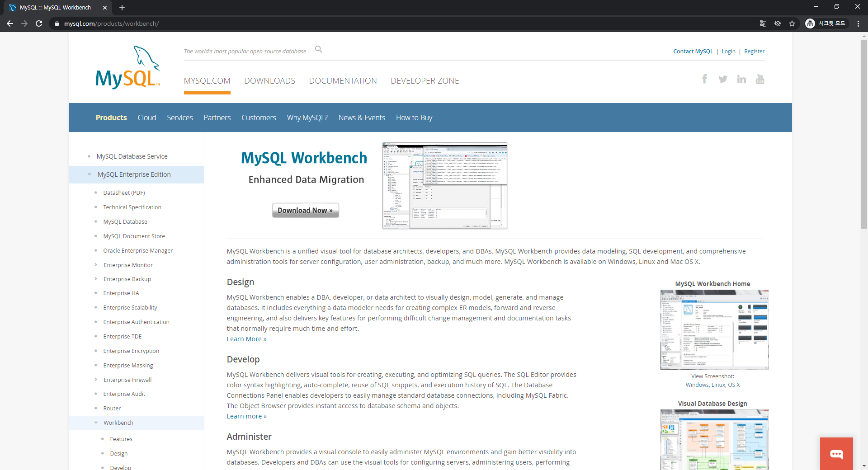
Task: Click Learn More under Design
Action: pos(247,339)
